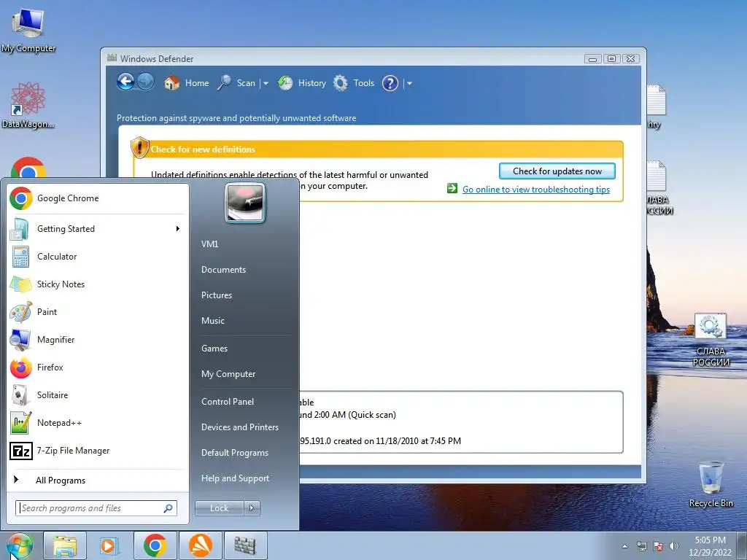This screenshot has width=747, height=560.
Task: Open the online troubleshooting tips link
Action: coord(536,190)
